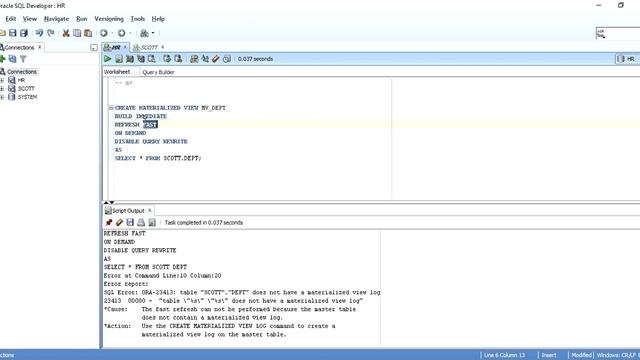This screenshot has width=640, height=360.
Task: Click the Save All icon
Action: 24,33
